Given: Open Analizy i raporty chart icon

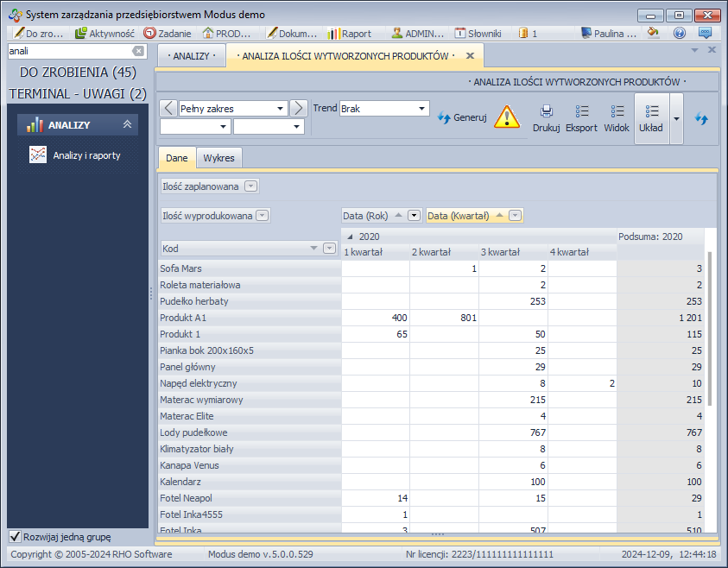Looking at the screenshot, I should point(38,155).
